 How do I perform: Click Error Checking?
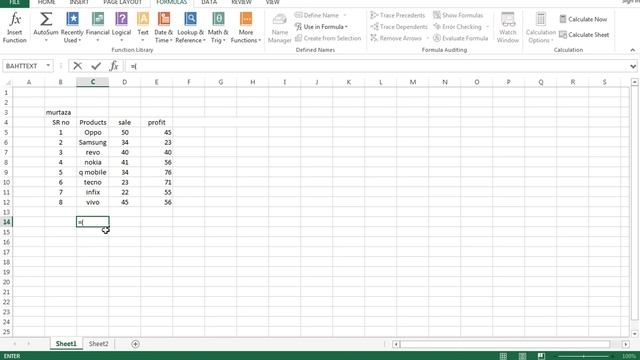tap(457, 27)
